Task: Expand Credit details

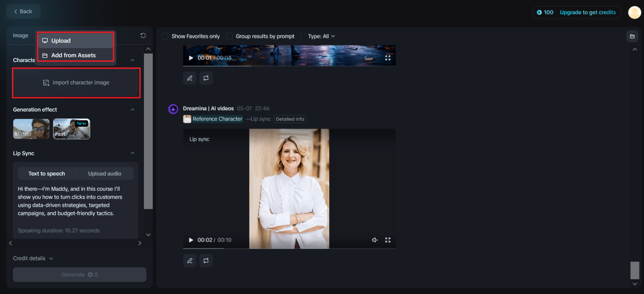Action: [33, 258]
